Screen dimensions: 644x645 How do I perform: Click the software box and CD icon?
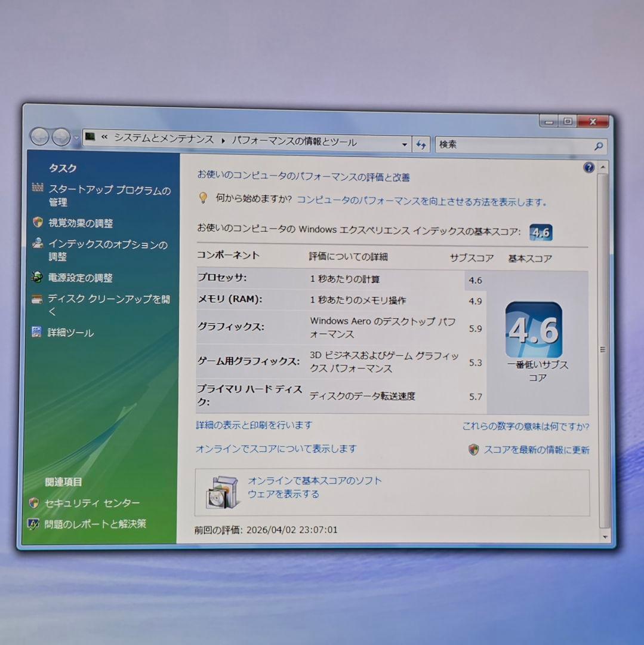click(x=223, y=492)
